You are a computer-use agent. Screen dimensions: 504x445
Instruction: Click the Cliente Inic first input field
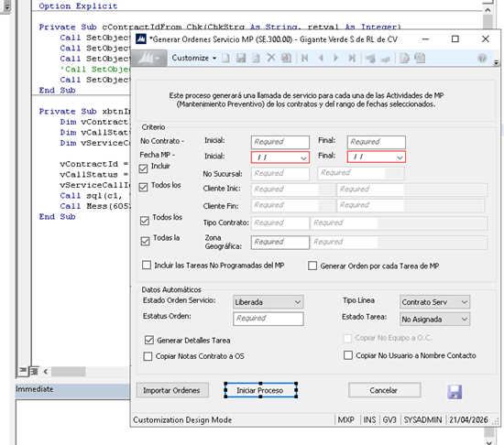tap(293, 190)
